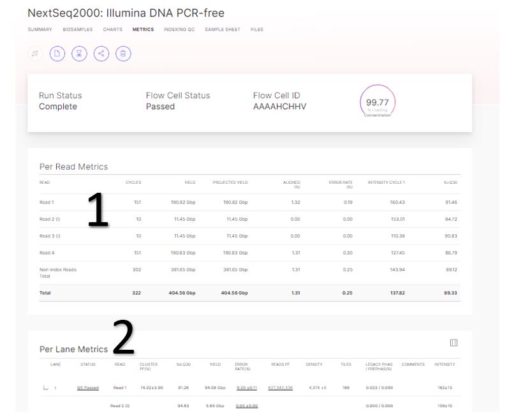Click the 159±10 intensity value
The width and height of the screenshot is (509, 420).
445,406
